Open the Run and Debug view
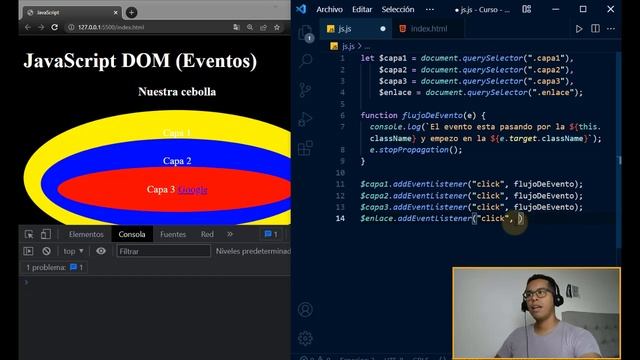 (305, 119)
